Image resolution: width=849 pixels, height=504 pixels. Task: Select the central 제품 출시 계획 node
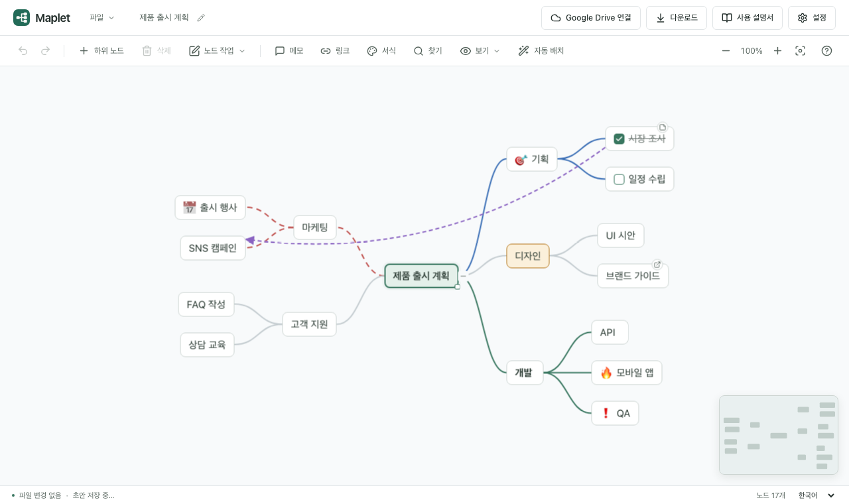421,276
